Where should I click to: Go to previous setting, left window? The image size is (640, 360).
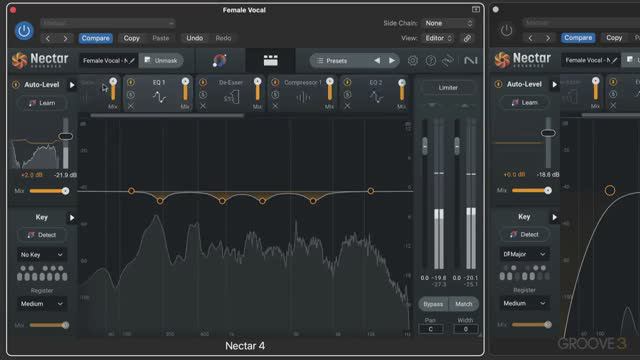(48, 38)
